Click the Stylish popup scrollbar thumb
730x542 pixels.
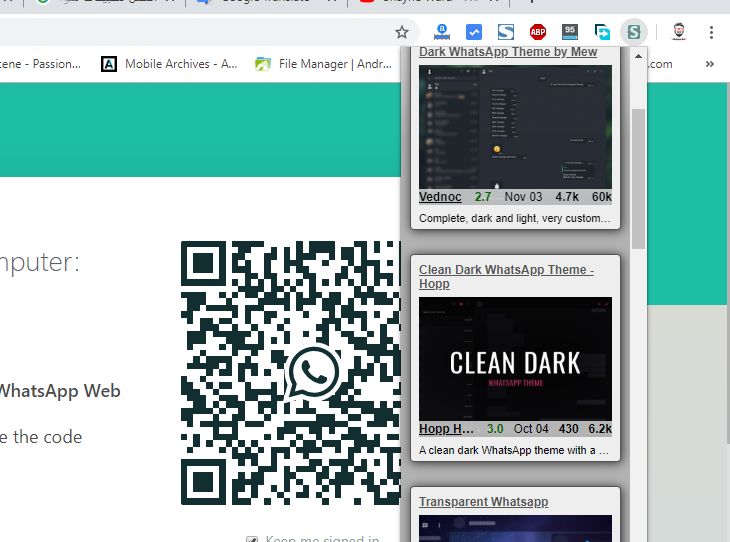pyautogui.click(x=638, y=179)
